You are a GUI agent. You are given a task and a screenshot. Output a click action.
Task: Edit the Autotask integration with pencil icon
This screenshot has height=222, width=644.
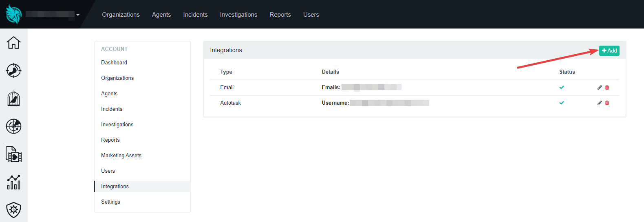(600, 103)
